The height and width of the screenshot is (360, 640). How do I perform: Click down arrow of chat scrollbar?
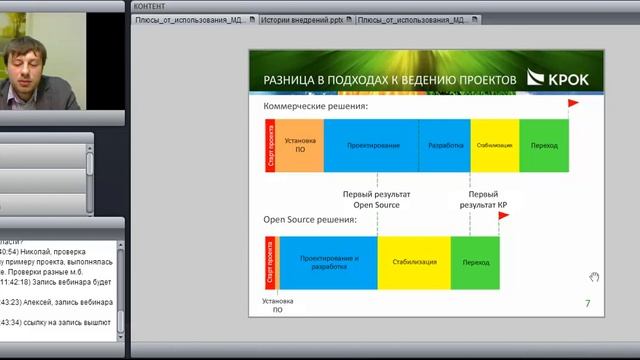click(x=120, y=338)
